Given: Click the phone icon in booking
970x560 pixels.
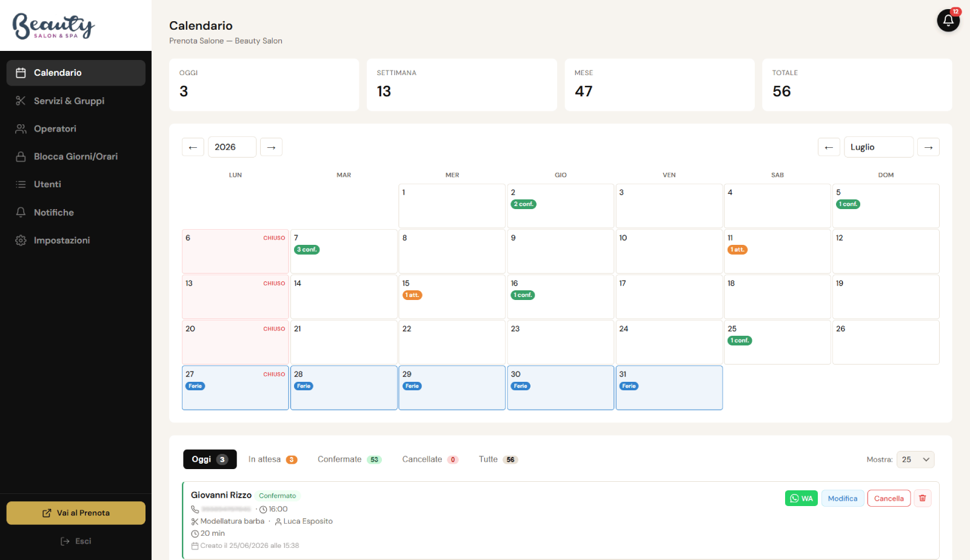Looking at the screenshot, I should 195,509.
